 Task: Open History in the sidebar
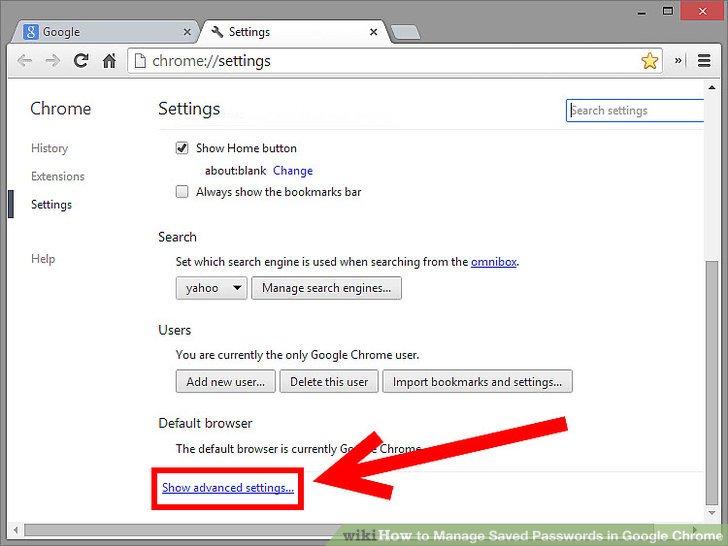point(49,148)
